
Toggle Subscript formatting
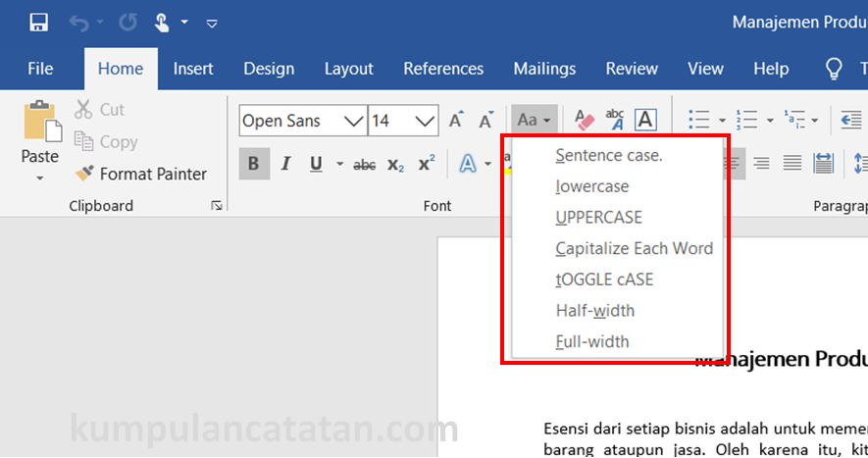pyautogui.click(x=396, y=165)
